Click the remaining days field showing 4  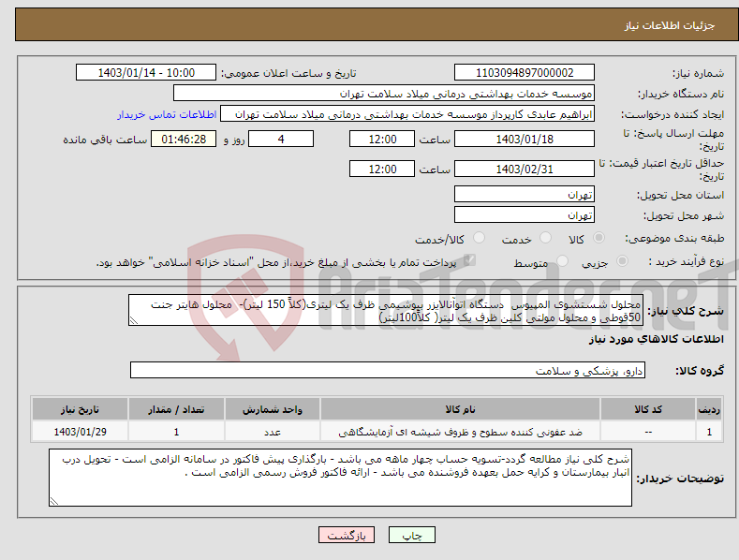(x=281, y=139)
